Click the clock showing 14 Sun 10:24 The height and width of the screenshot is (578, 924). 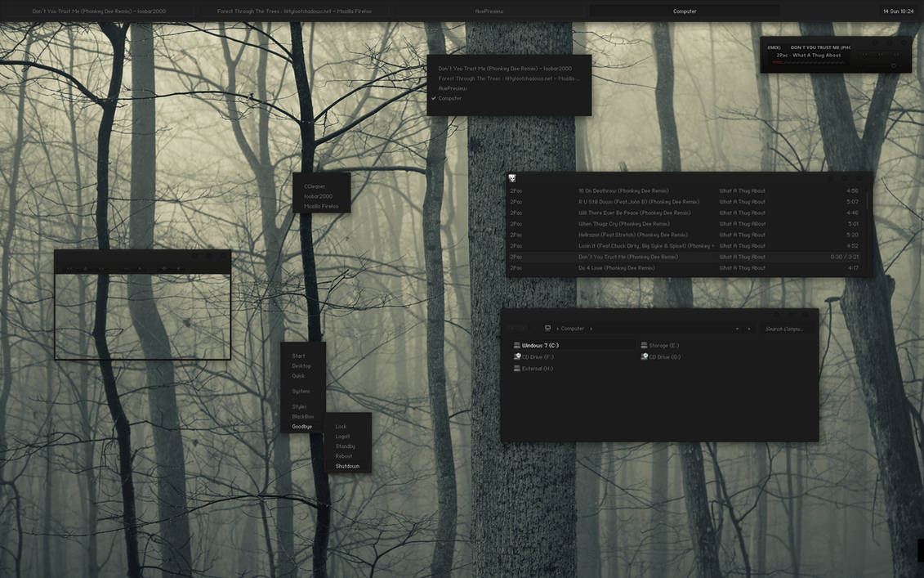coord(898,11)
